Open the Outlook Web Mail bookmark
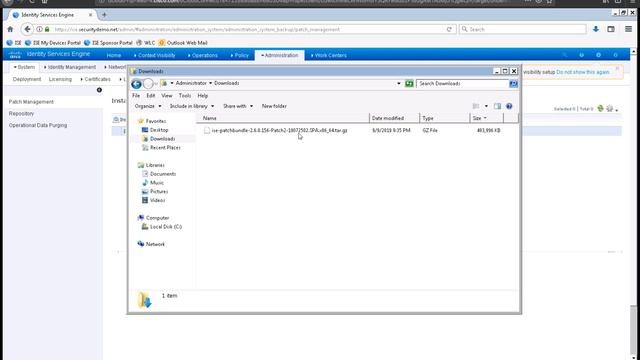This screenshot has height=360, width=640. (x=183, y=42)
